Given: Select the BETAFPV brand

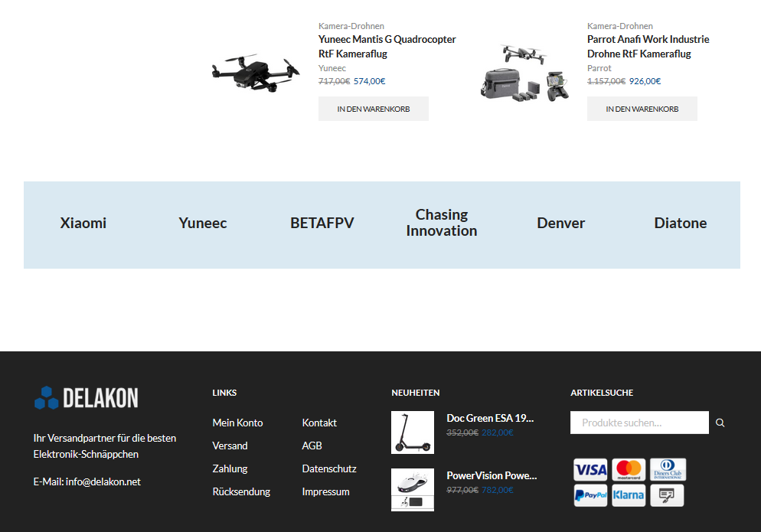Looking at the screenshot, I should click(322, 223).
